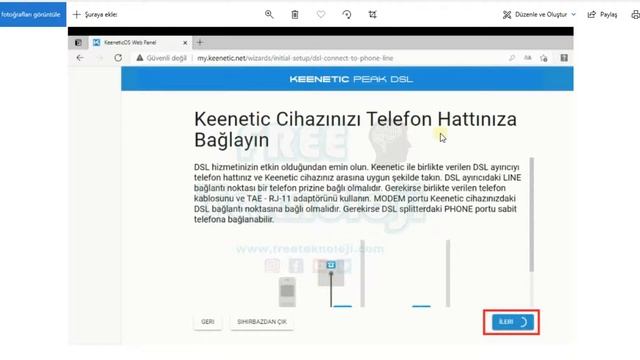This screenshot has width=640, height=360.
Task: Click the Şuraya ekle button
Action: 95,15
